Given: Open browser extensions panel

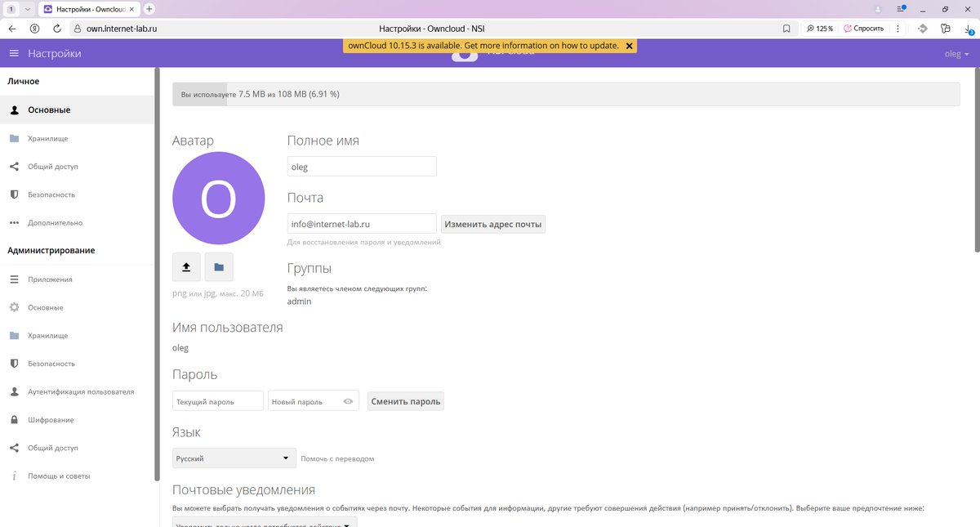Looking at the screenshot, I should click(945, 28).
